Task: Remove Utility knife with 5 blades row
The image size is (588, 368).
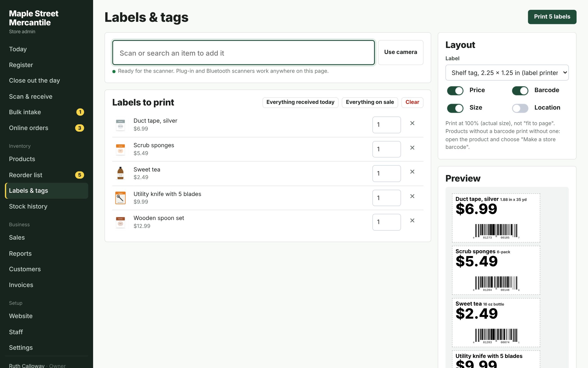Action: click(412, 196)
